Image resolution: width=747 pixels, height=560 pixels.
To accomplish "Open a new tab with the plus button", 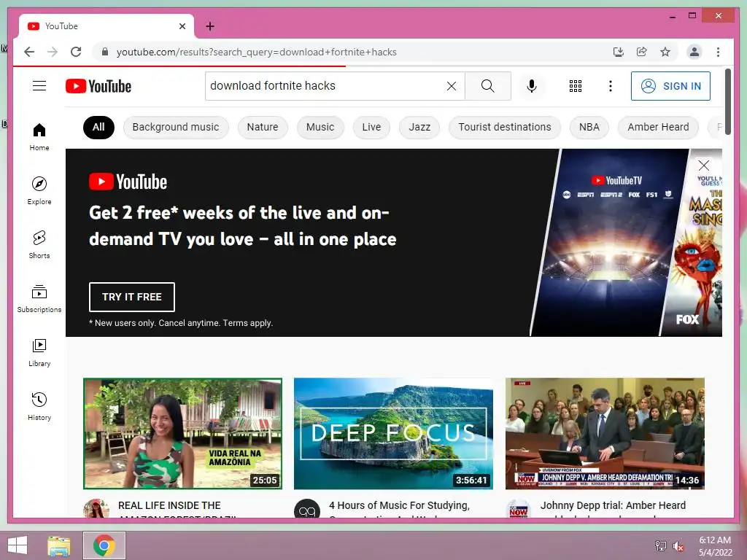I will [209, 26].
